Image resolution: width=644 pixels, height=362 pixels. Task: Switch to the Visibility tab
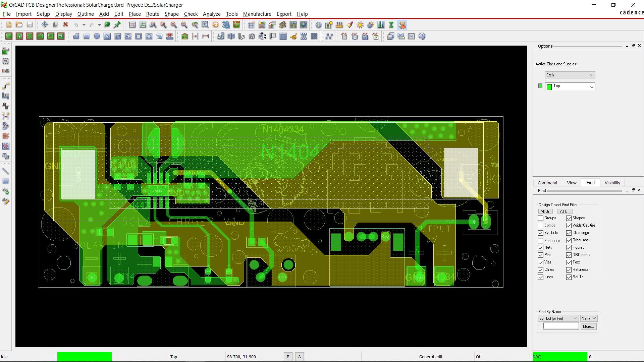[612, 183]
